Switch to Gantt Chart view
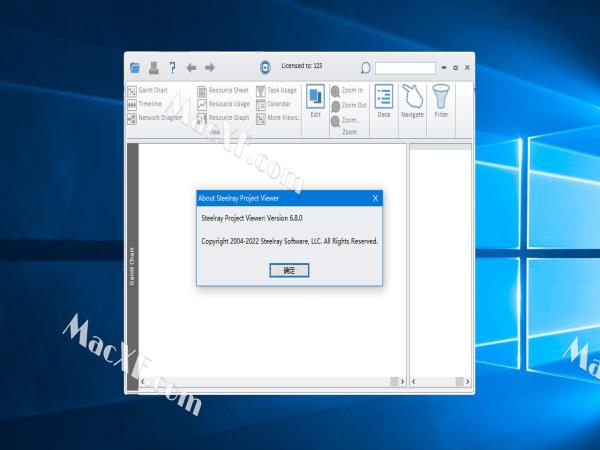Screen dimensions: 600x450 tap(148, 90)
